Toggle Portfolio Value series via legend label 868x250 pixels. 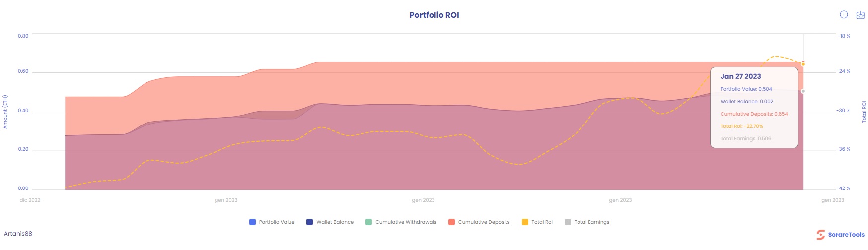277,222
